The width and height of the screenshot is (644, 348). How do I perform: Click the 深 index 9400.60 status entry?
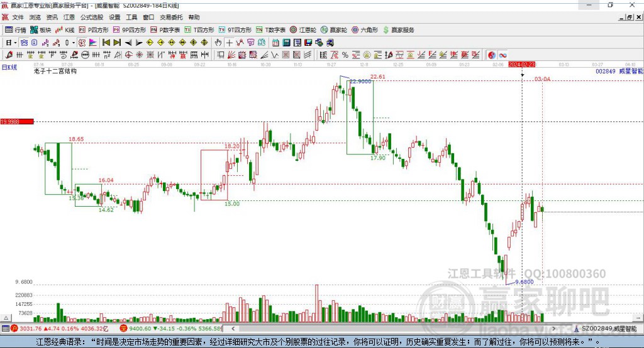[x=170, y=329]
